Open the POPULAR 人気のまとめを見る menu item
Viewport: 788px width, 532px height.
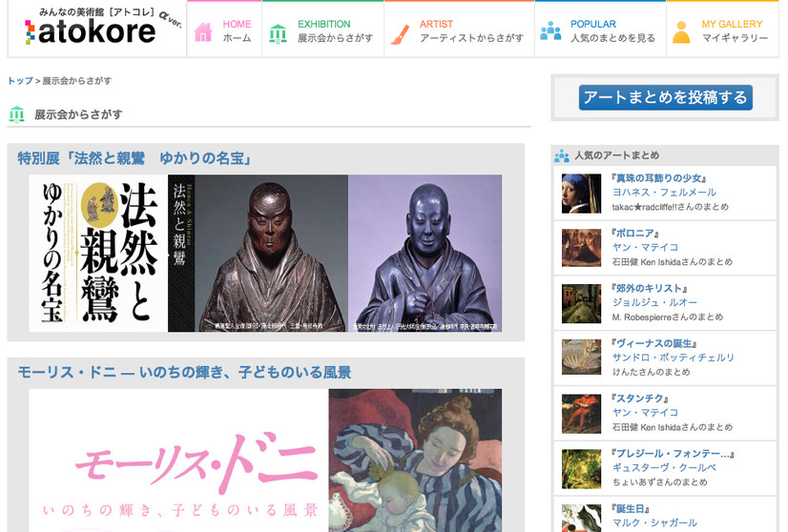tap(601, 30)
